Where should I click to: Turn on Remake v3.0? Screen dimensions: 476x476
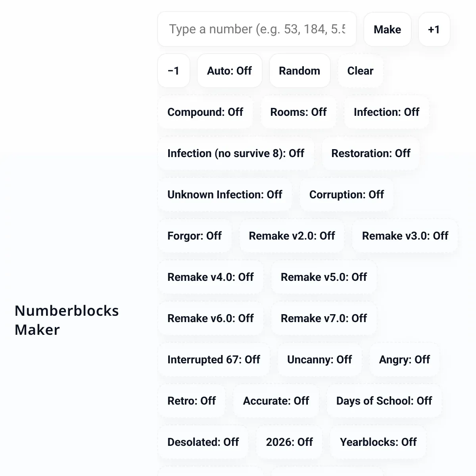pyautogui.click(x=405, y=236)
